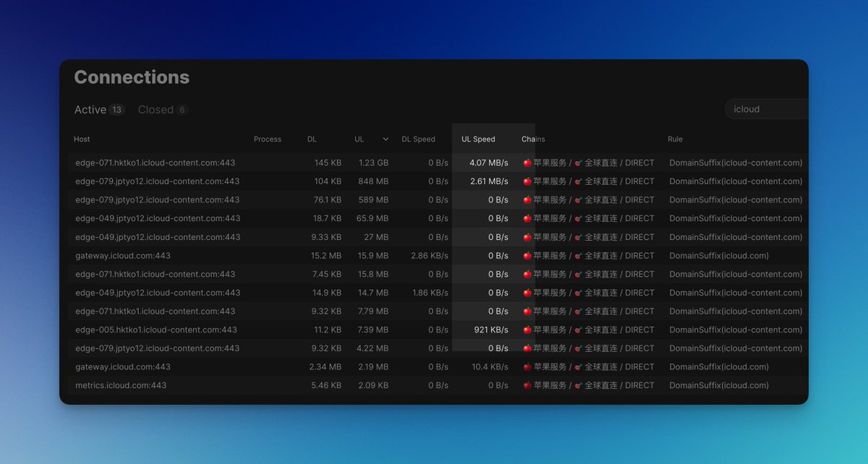Click the apple icon in the edge-005.hktko1 row

click(x=527, y=330)
